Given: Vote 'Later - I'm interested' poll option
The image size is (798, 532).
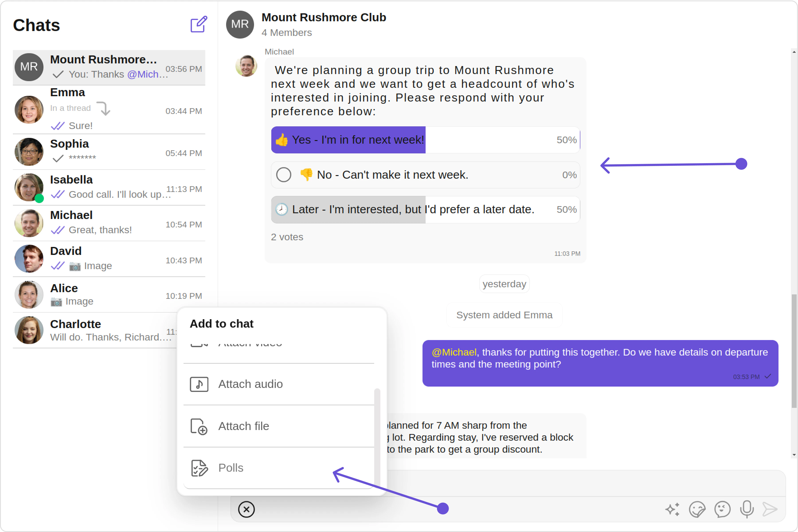Looking at the screenshot, I should pyautogui.click(x=413, y=210).
